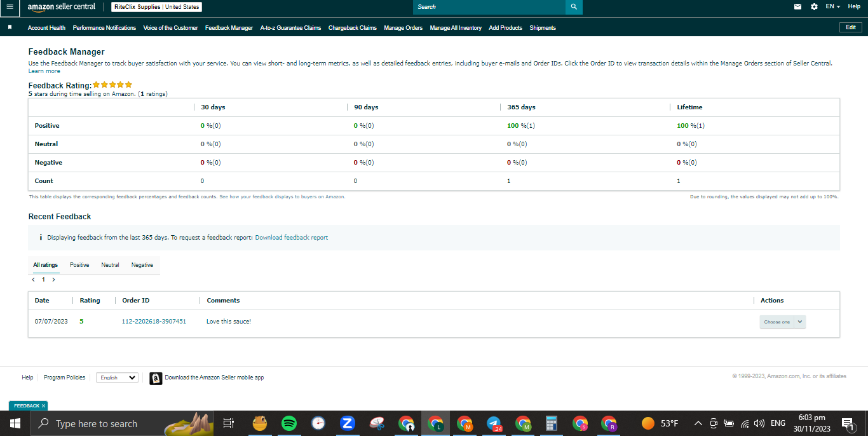The image size is (868, 436).
Task: Open Spotify from the taskbar
Action: 289,423
